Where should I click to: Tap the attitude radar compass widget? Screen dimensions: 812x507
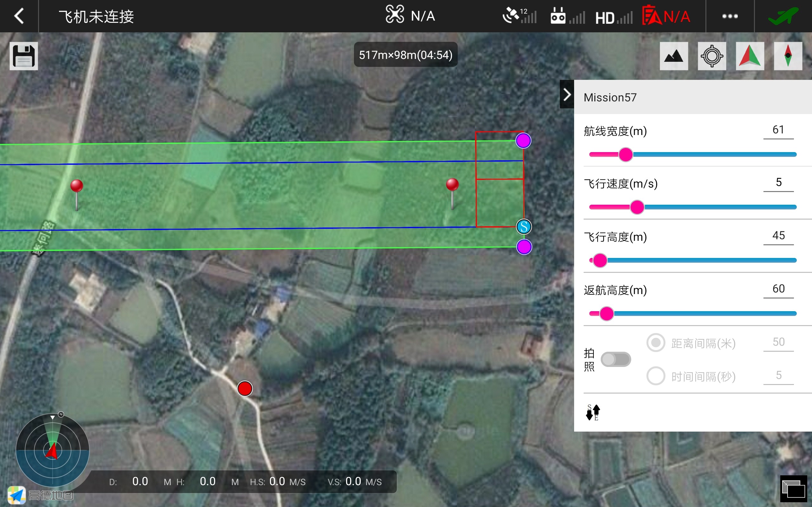[x=53, y=450]
